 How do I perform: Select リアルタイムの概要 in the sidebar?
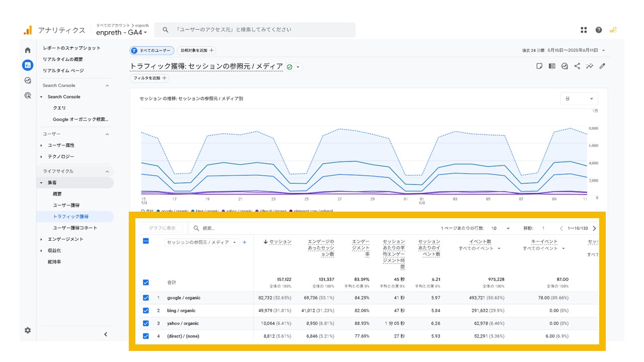63,59
